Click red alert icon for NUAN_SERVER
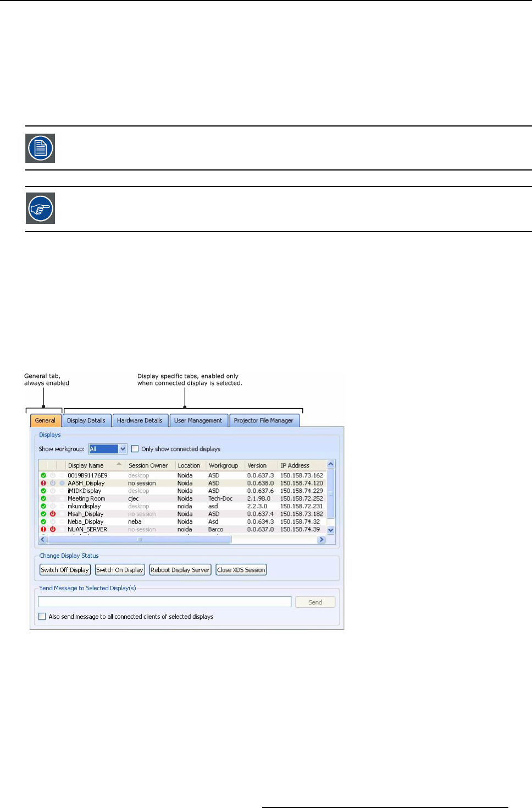Screen dimensions: 532x808 click(43, 529)
